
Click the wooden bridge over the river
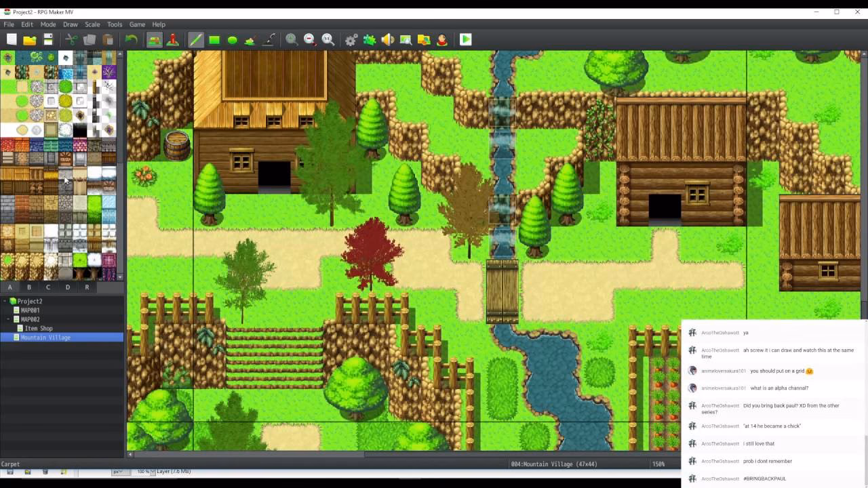tap(502, 291)
